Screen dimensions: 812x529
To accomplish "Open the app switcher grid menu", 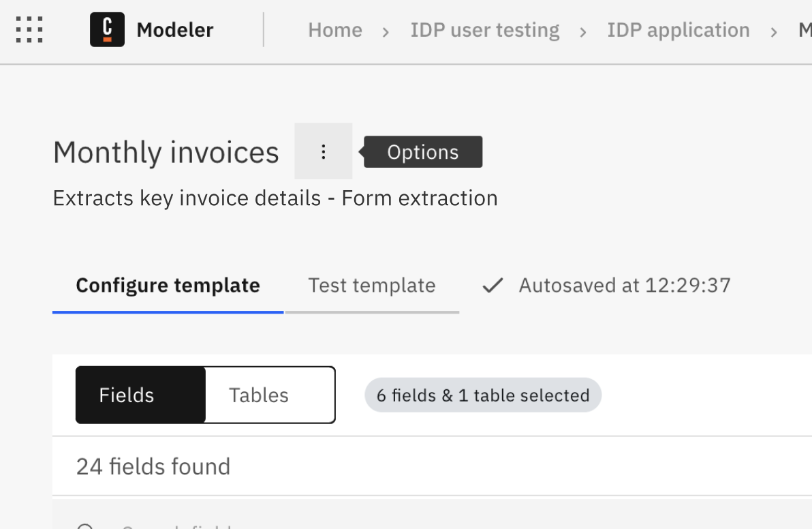I will pyautogui.click(x=29, y=30).
